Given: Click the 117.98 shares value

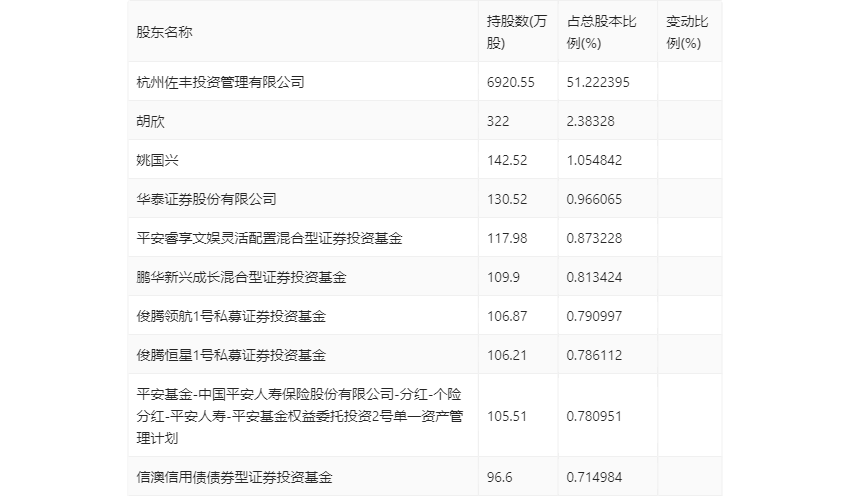Looking at the screenshot, I should [x=507, y=238].
